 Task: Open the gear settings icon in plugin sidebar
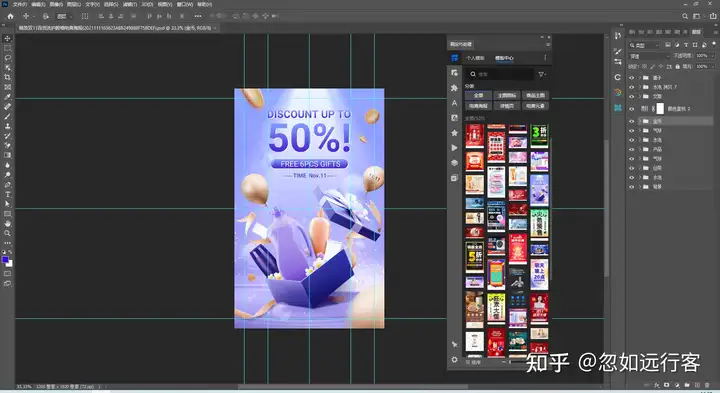[x=454, y=359]
